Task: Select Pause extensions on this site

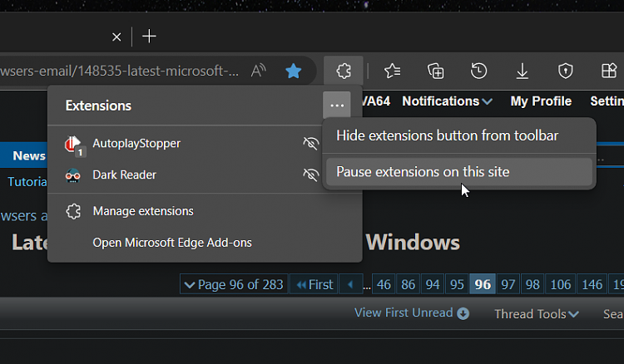Action: 458,172
